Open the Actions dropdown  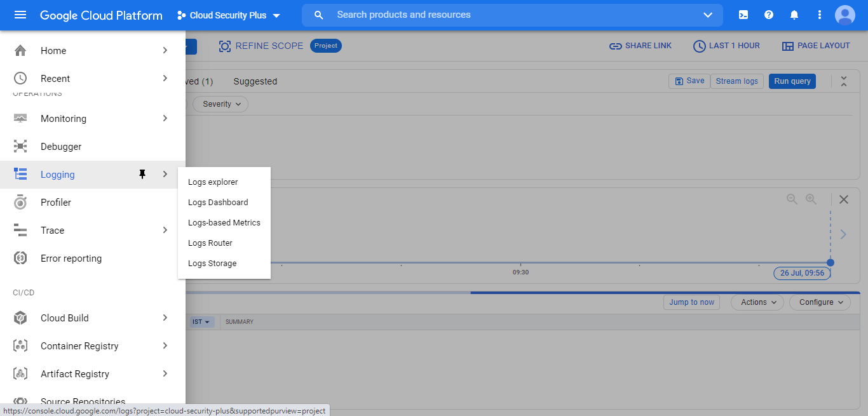(x=757, y=302)
